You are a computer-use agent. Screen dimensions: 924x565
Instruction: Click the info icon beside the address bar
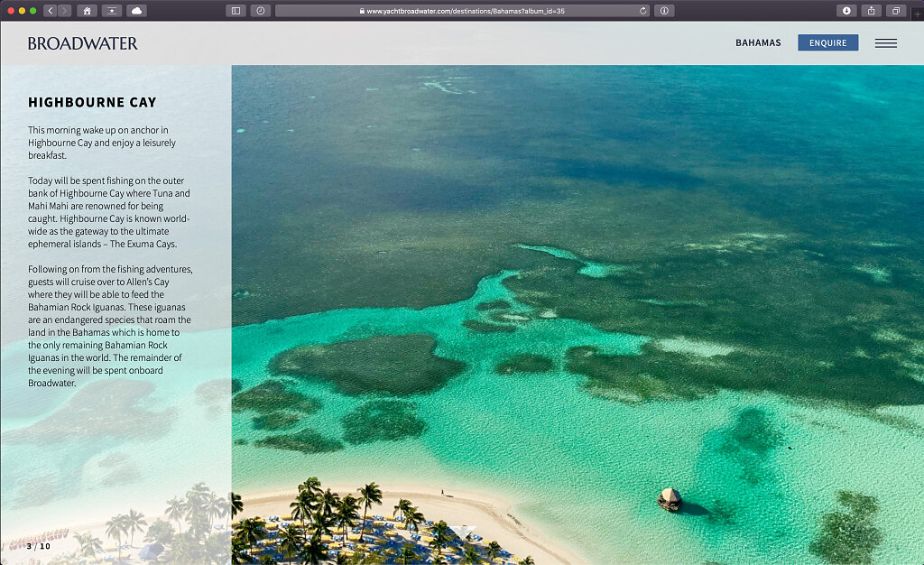pos(664,11)
